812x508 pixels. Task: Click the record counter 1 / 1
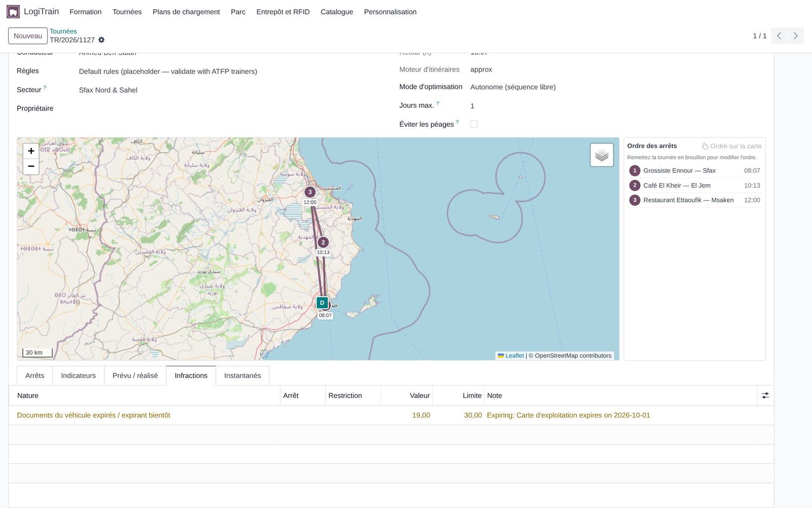pyautogui.click(x=759, y=36)
